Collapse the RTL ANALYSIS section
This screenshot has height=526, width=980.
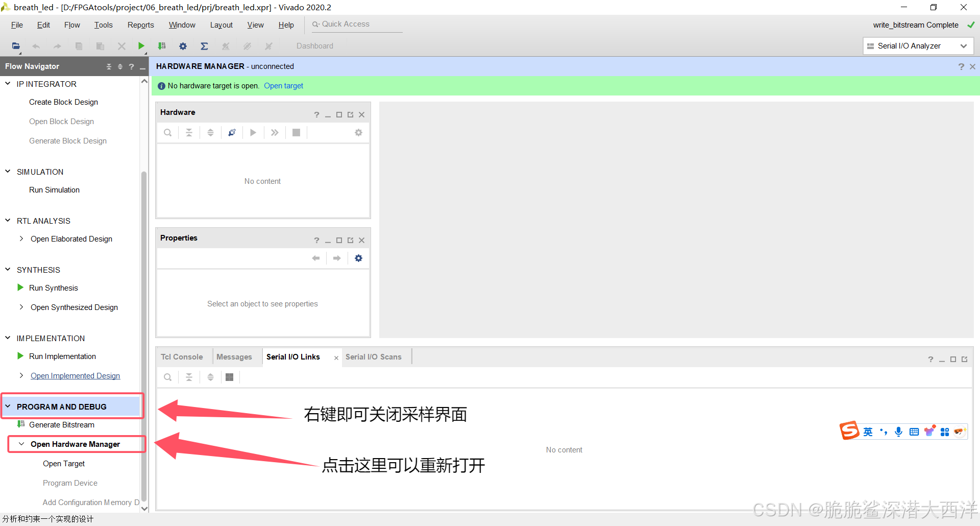click(8, 221)
